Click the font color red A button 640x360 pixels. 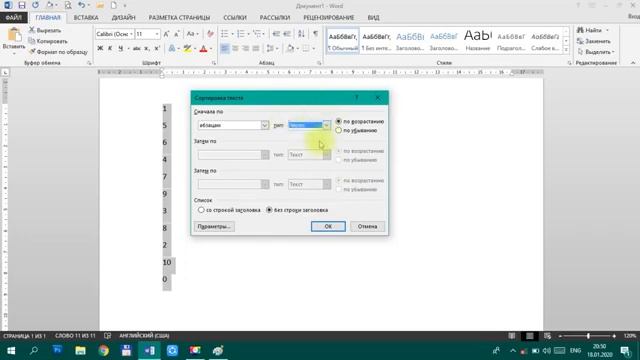(x=203, y=49)
